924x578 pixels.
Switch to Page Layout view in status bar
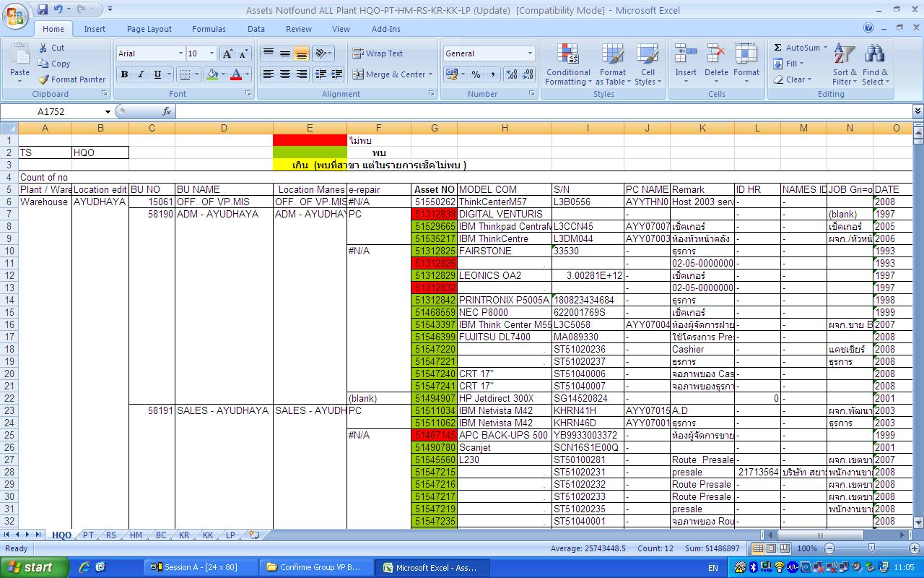tap(771, 548)
